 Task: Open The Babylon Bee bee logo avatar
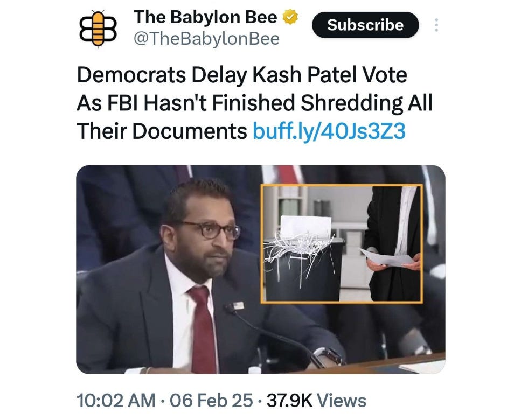[x=99, y=28]
